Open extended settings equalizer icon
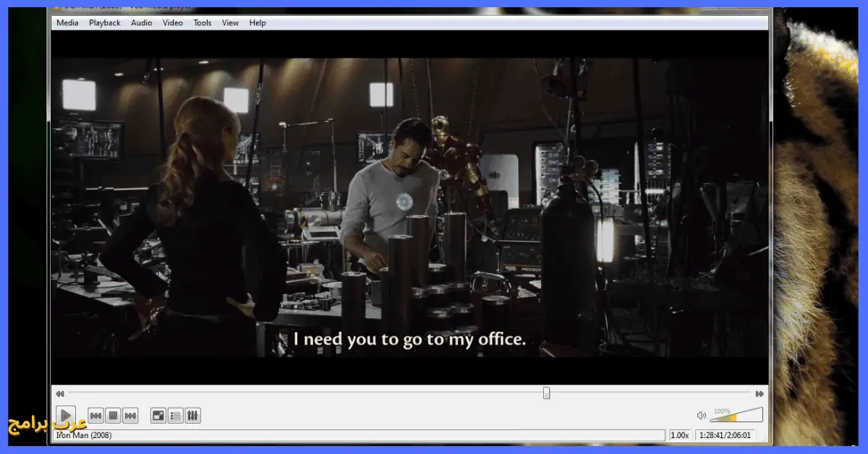 pyautogui.click(x=192, y=416)
